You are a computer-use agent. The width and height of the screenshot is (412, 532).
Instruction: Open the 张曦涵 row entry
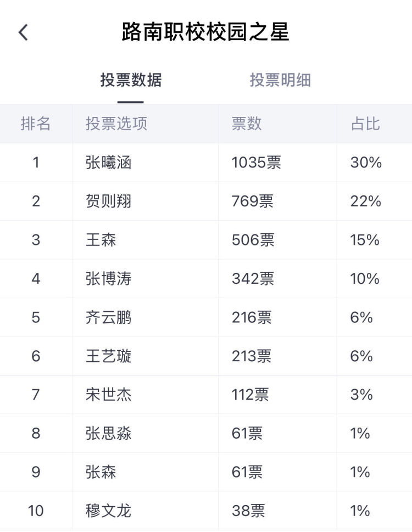pyautogui.click(x=109, y=163)
